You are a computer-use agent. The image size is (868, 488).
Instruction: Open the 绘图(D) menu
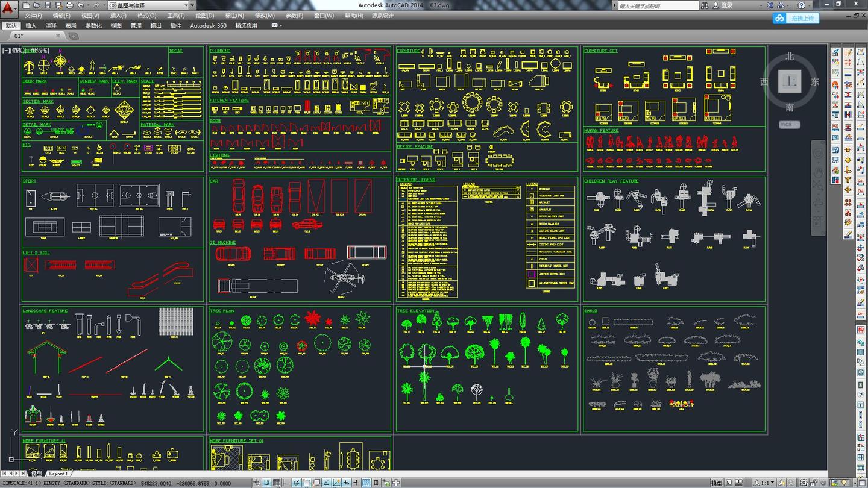[x=205, y=16]
